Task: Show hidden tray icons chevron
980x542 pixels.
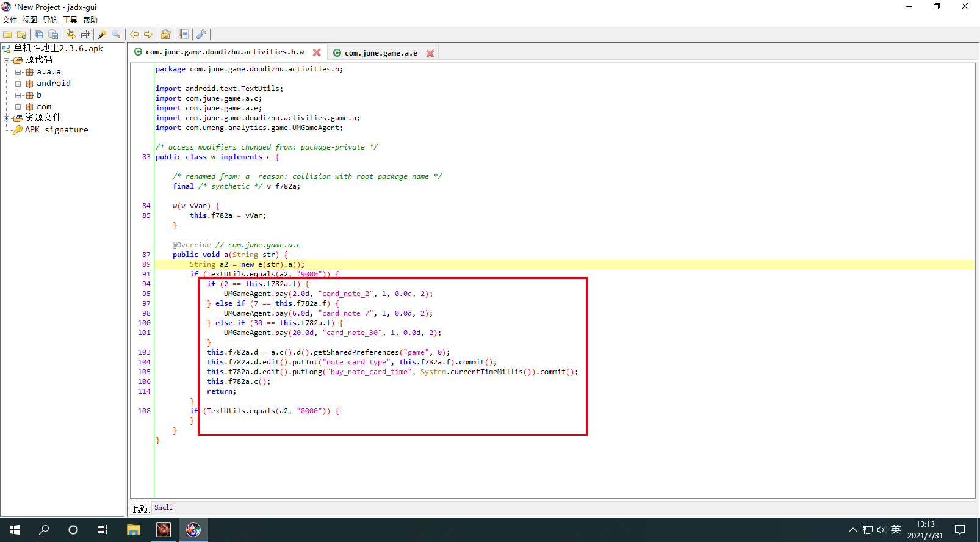Action: 853,530
